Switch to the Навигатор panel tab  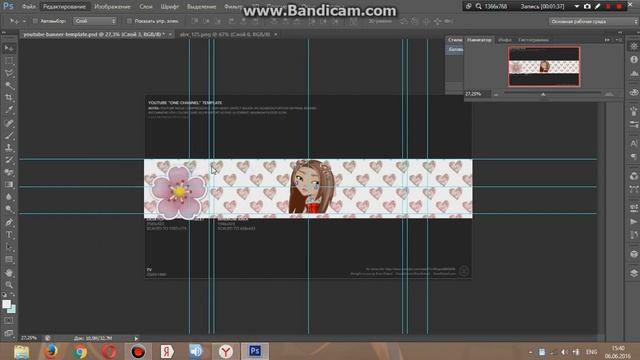tap(479, 40)
